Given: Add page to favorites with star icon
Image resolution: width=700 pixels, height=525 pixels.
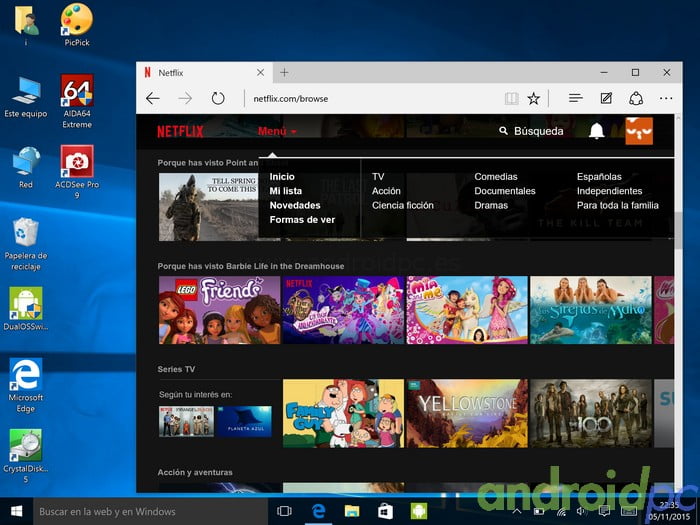Looking at the screenshot, I should (x=533, y=98).
